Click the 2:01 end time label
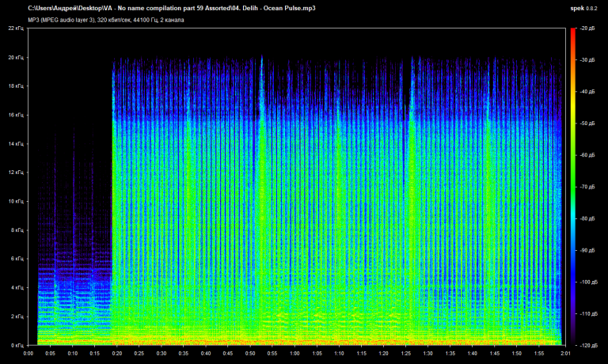The width and height of the screenshot is (608, 364). click(565, 354)
